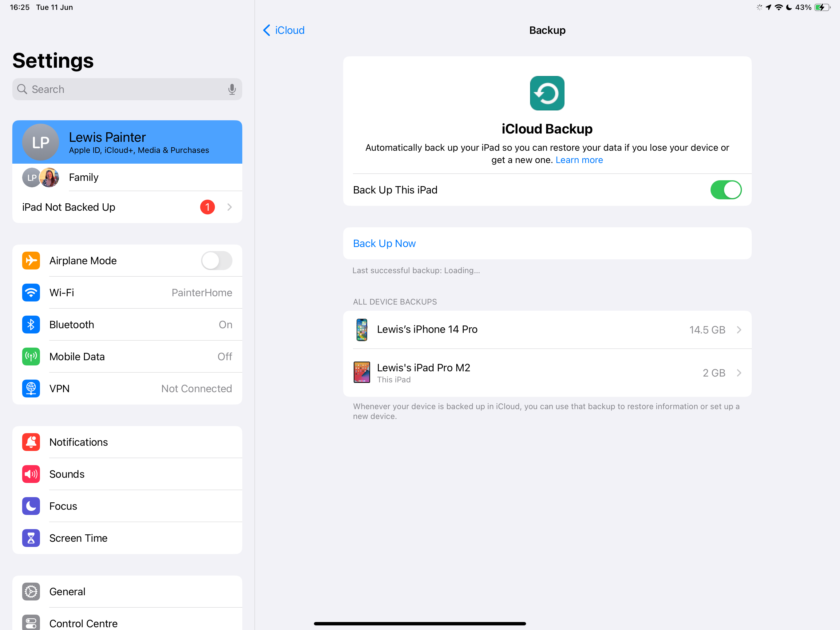Tap the microphone dictation icon in search
This screenshot has height=630, width=840.
[232, 89]
